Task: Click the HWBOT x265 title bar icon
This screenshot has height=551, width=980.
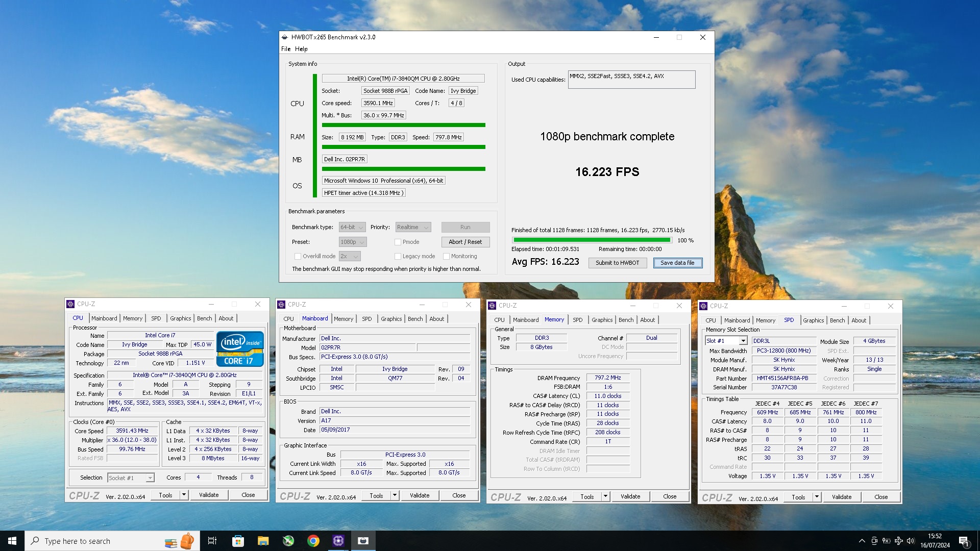Action: point(285,37)
